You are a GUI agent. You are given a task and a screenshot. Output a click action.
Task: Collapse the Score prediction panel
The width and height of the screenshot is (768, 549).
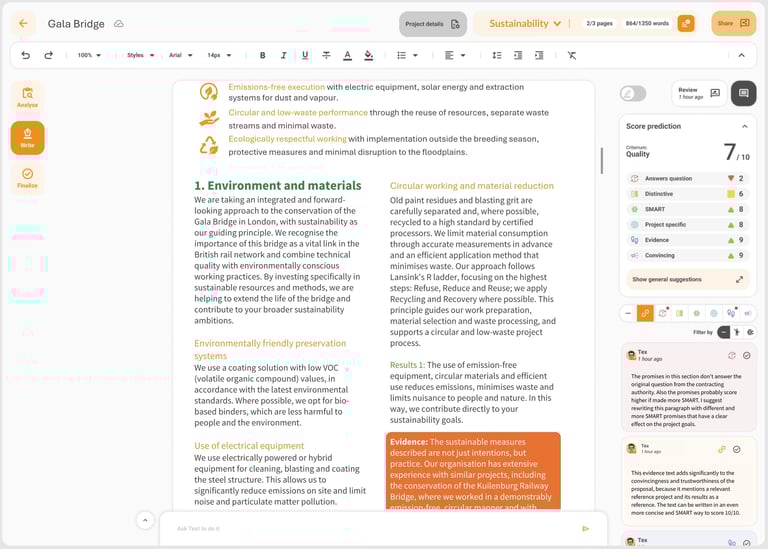click(x=744, y=126)
